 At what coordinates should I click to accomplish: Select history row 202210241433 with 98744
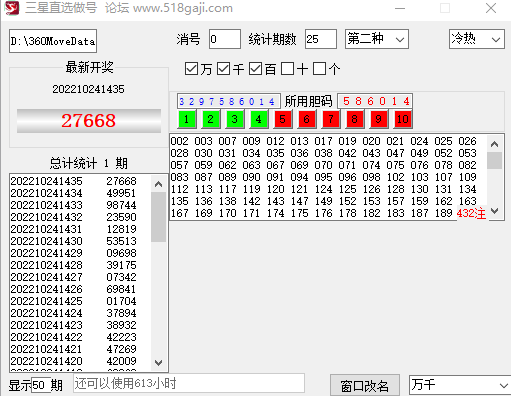click(74, 205)
